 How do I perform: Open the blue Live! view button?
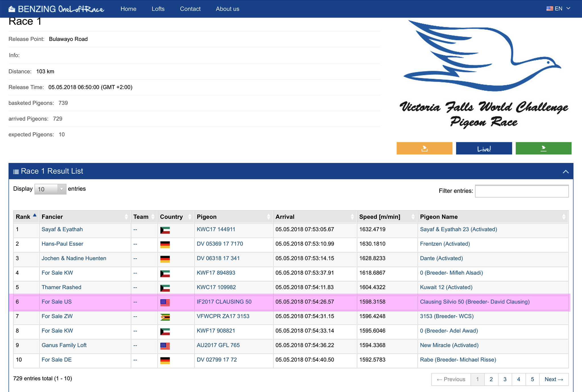click(x=484, y=148)
